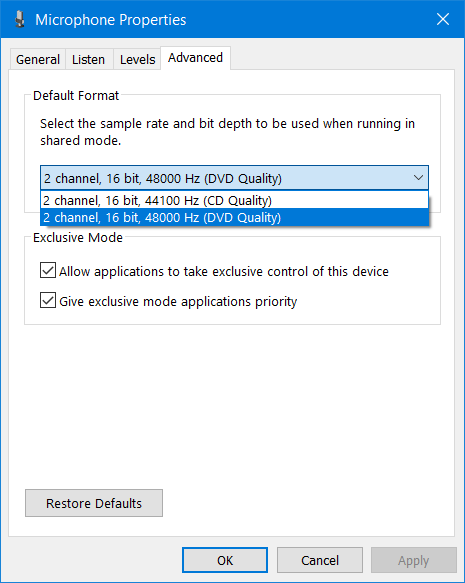465x583 pixels.
Task: Select the Advanced tab
Action: coord(196,58)
